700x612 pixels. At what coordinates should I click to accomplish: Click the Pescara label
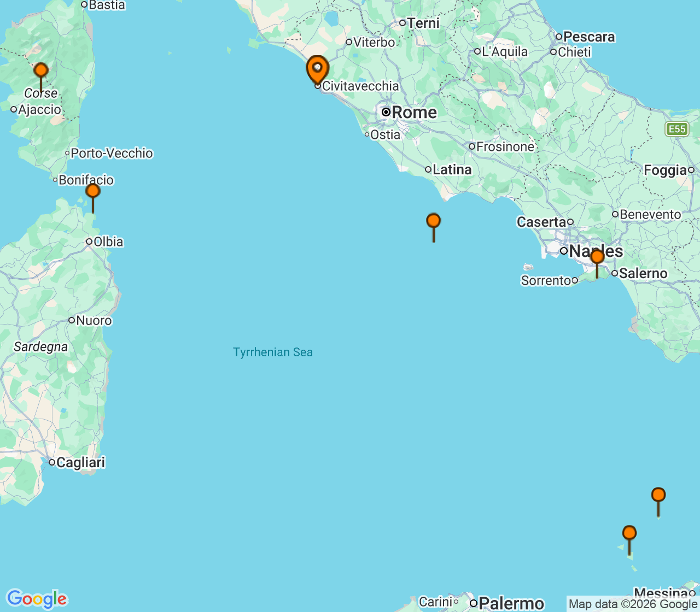[x=589, y=37]
